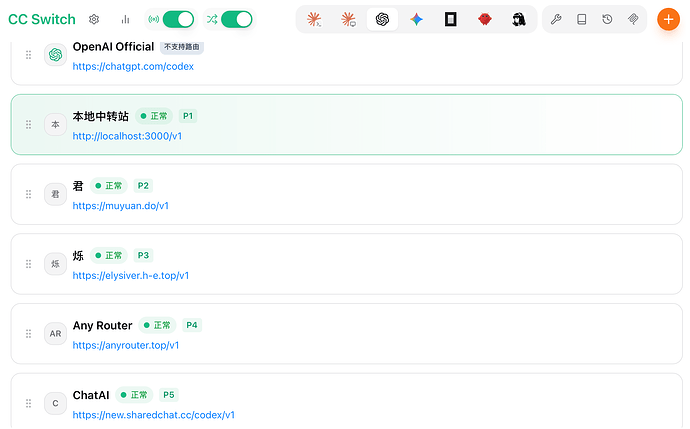Switch to the black square app tab
The height and width of the screenshot is (429, 690).
click(451, 19)
